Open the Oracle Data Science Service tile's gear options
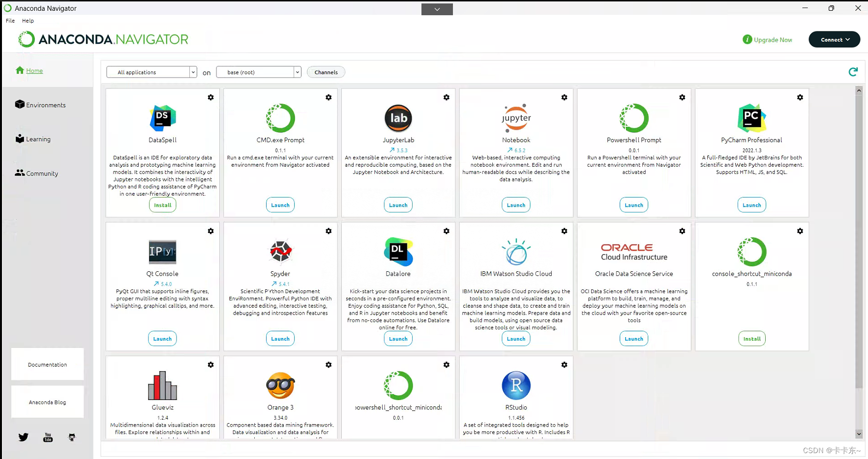The width and height of the screenshot is (868, 459). 682,231
